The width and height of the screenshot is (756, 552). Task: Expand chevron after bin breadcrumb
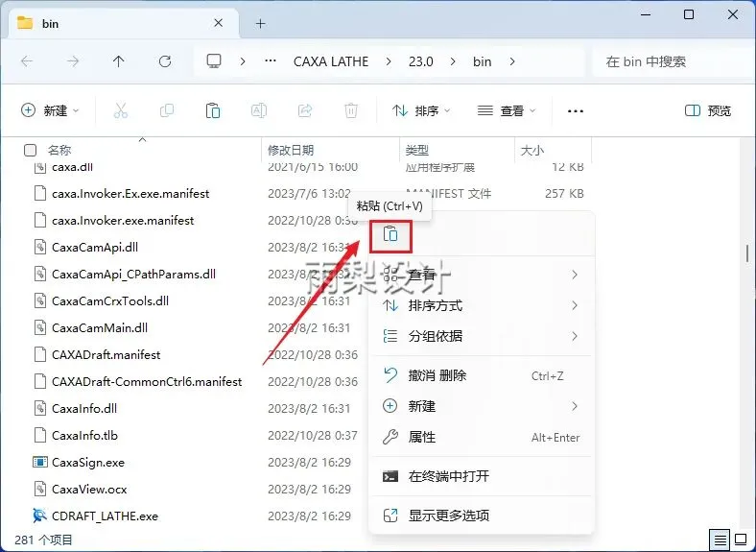tap(512, 61)
